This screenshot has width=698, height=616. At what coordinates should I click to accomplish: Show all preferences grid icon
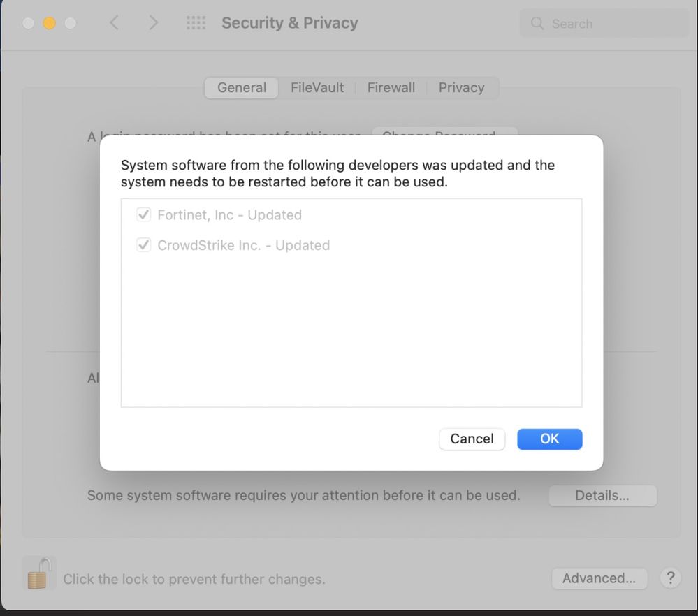click(x=196, y=23)
